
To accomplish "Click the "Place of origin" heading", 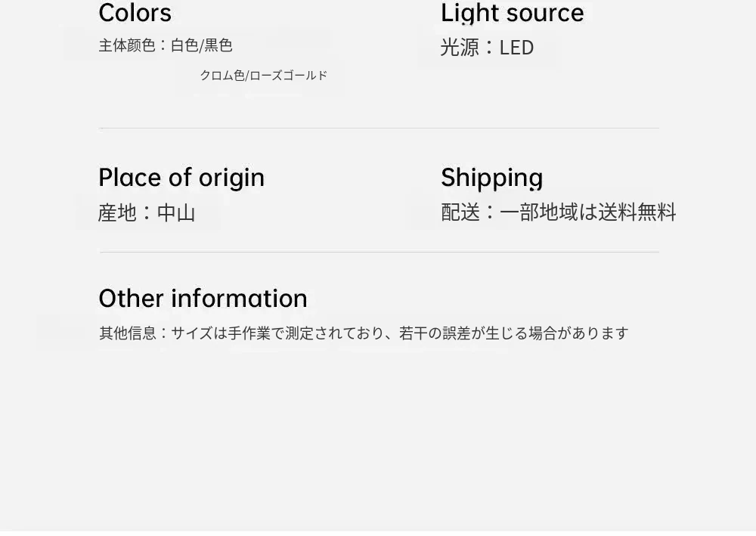I will click(x=181, y=178).
